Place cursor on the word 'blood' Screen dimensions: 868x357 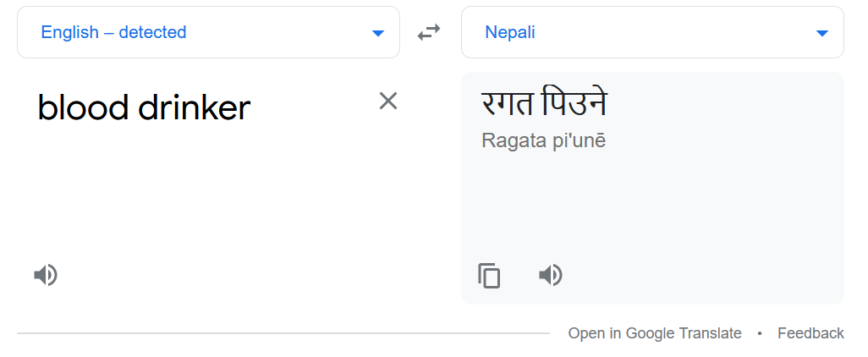(x=82, y=107)
